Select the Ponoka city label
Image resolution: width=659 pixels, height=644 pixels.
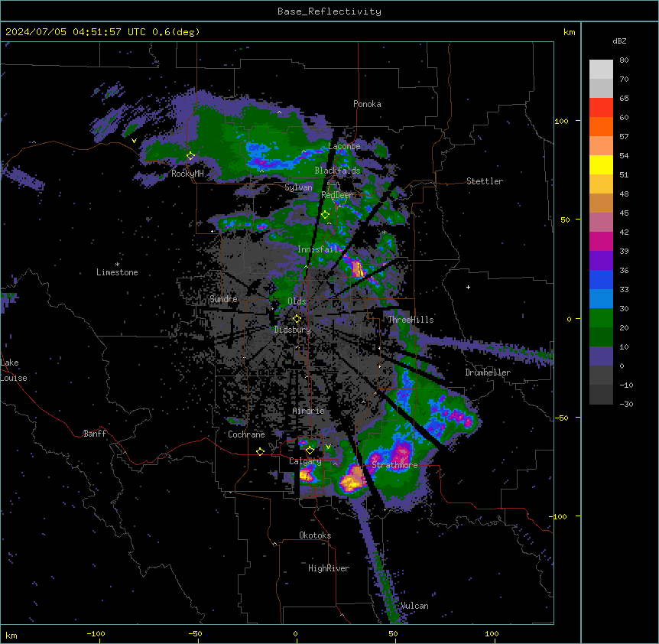click(x=367, y=104)
